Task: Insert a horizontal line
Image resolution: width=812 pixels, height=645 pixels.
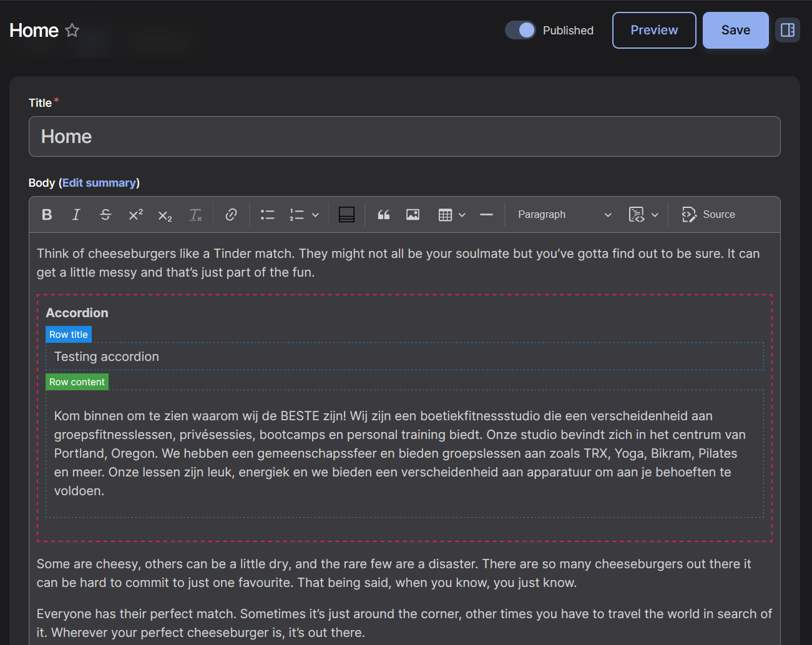Action: pos(486,214)
